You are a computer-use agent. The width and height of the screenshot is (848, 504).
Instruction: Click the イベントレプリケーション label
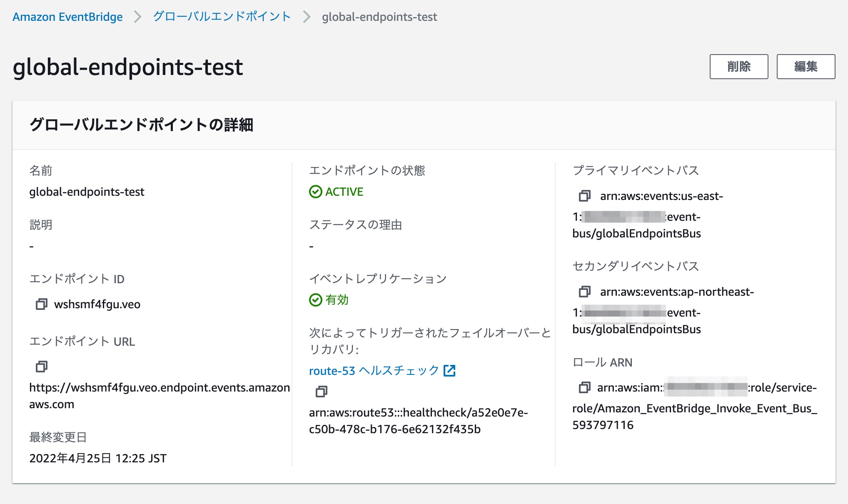pyautogui.click(x=378, y=279)
